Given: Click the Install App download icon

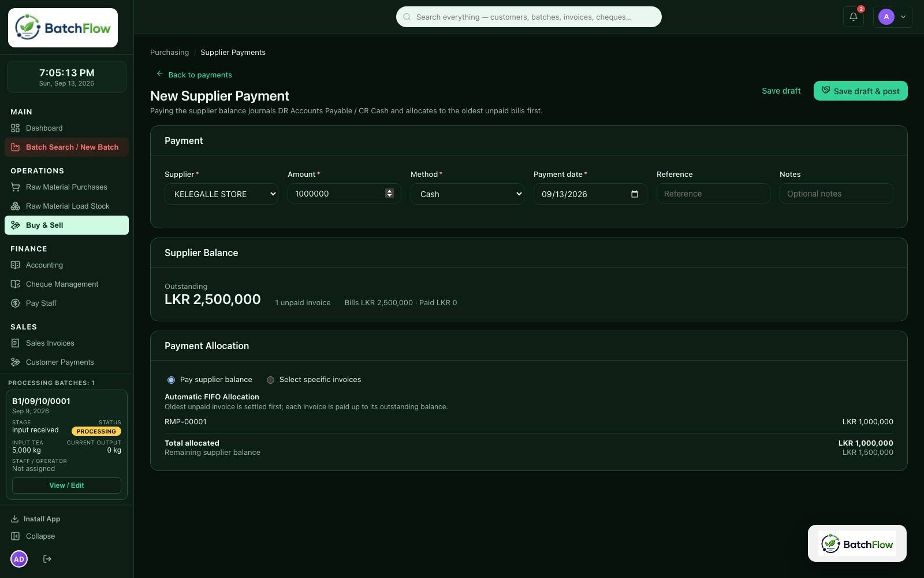Looking at the screenshot, I should point(15,518).
